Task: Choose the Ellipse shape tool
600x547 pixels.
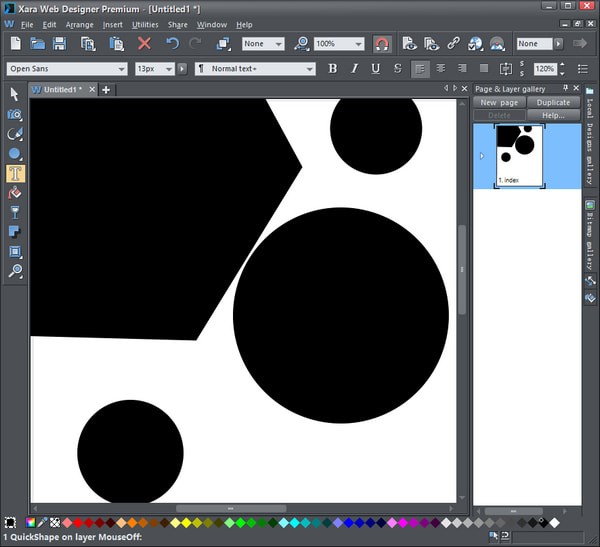Action: point(15,153)
